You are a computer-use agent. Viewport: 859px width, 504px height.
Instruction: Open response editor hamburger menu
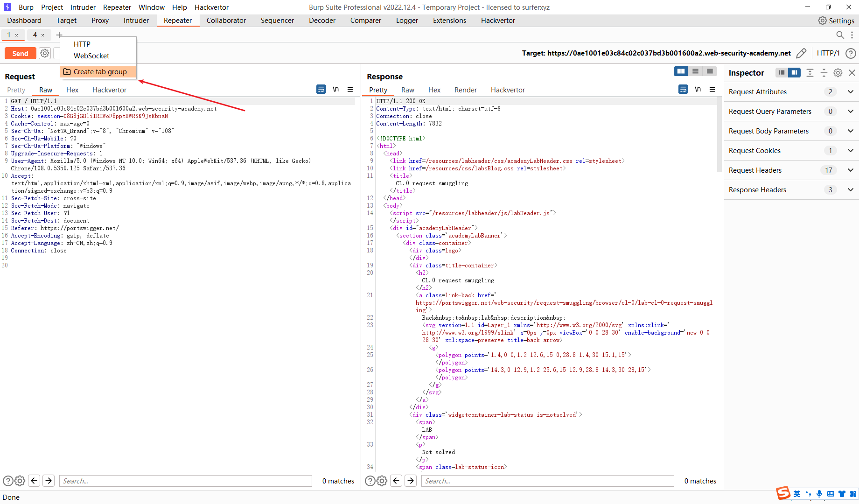pos(712,89)
